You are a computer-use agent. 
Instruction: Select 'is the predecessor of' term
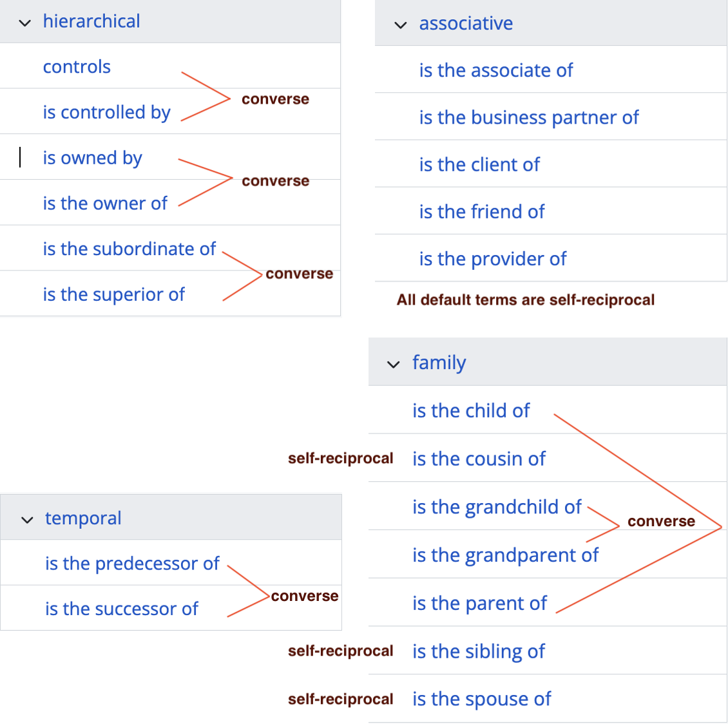(132, 564)
